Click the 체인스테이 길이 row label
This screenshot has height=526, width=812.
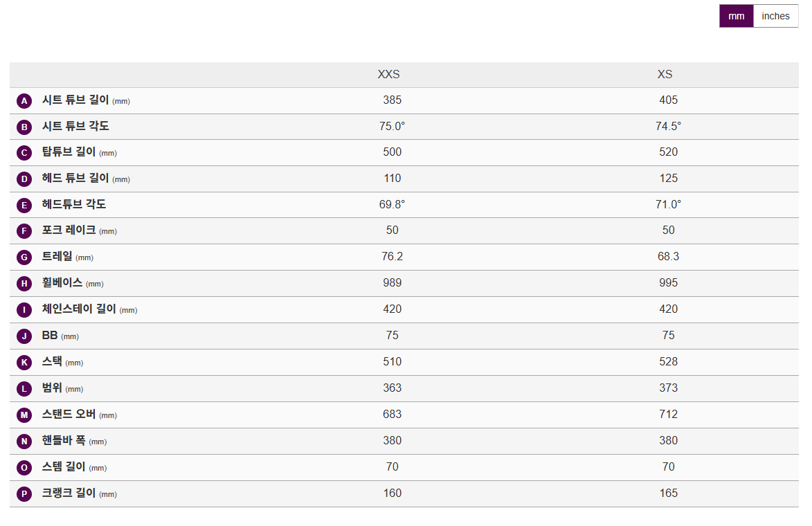[79, 309]
